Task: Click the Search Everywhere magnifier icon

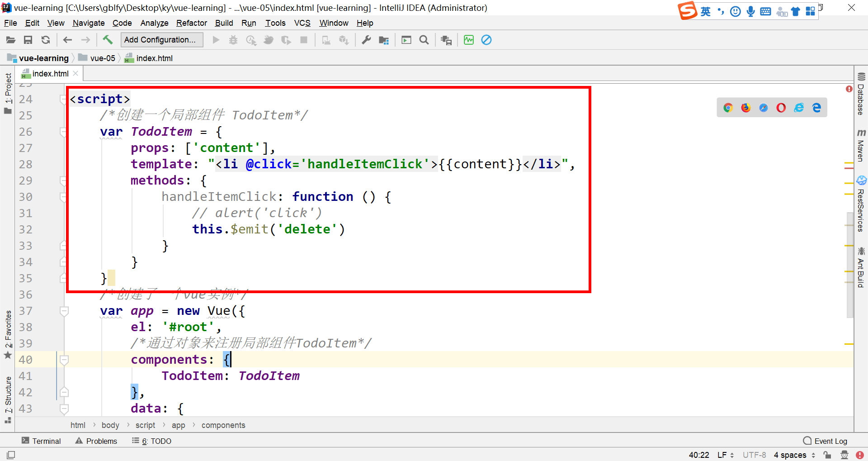Action: coord(424,40)
